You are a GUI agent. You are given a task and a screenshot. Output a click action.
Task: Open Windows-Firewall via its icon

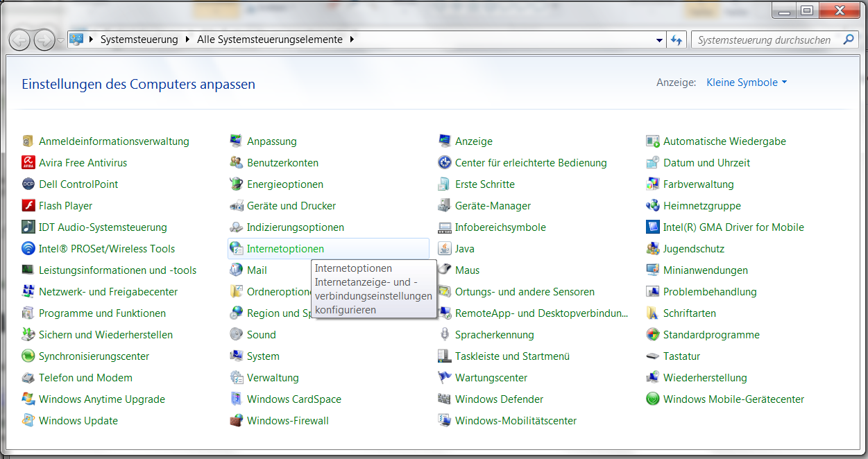coord(236,421)
